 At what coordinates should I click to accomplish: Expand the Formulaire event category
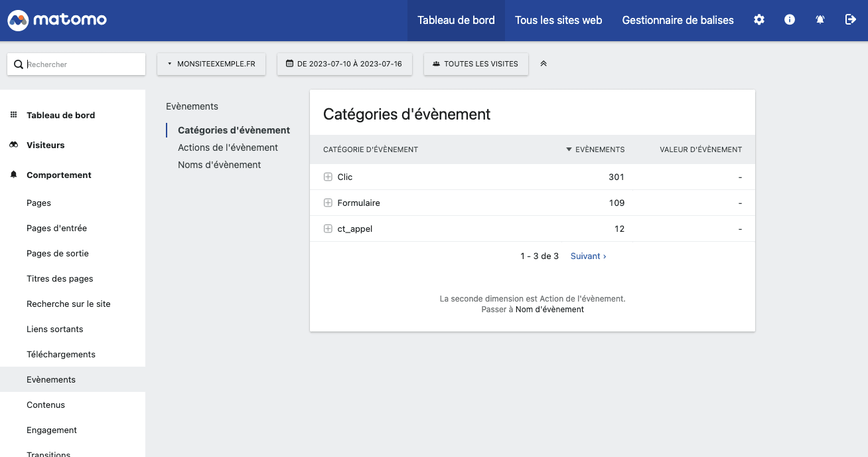coord(328,203)
